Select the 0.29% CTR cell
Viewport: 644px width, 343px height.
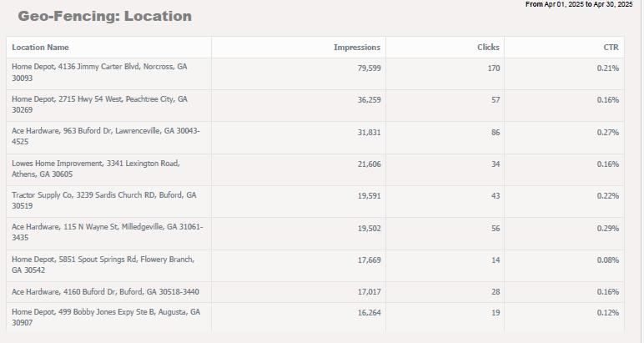608,228
